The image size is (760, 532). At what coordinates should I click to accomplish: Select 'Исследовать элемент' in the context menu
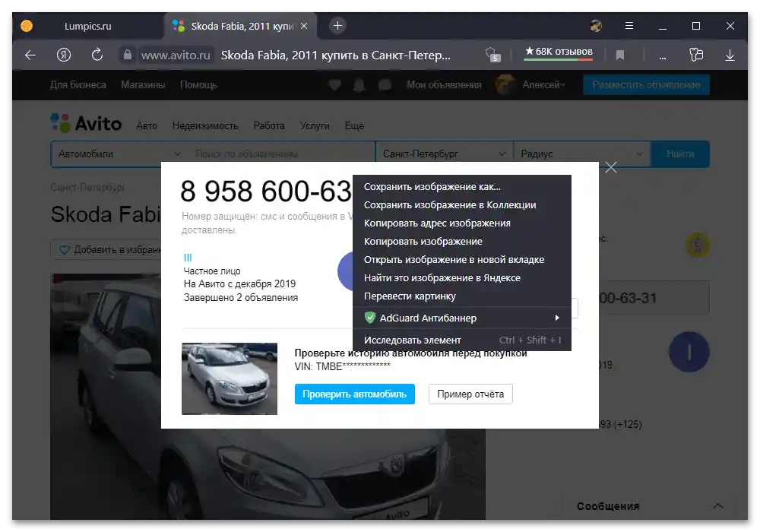click(461, 340)
